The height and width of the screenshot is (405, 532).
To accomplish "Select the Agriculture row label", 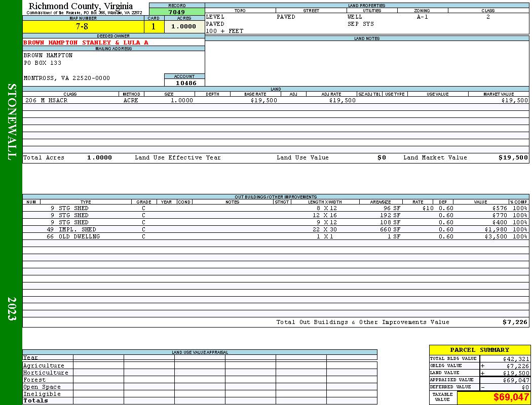I will click(44, 366).
